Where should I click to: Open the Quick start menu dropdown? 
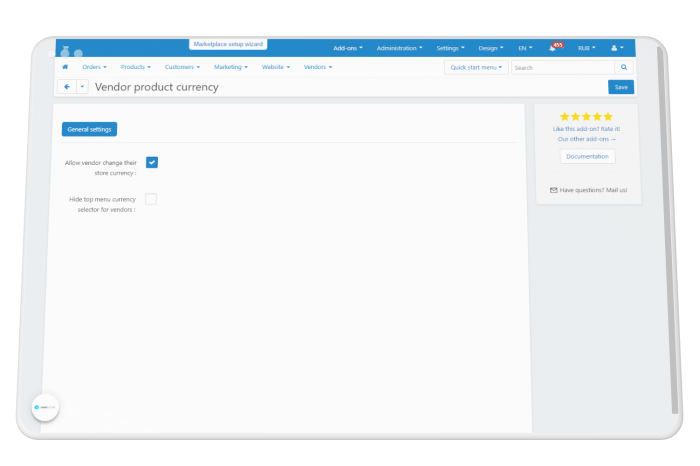[x=476, y=67]
